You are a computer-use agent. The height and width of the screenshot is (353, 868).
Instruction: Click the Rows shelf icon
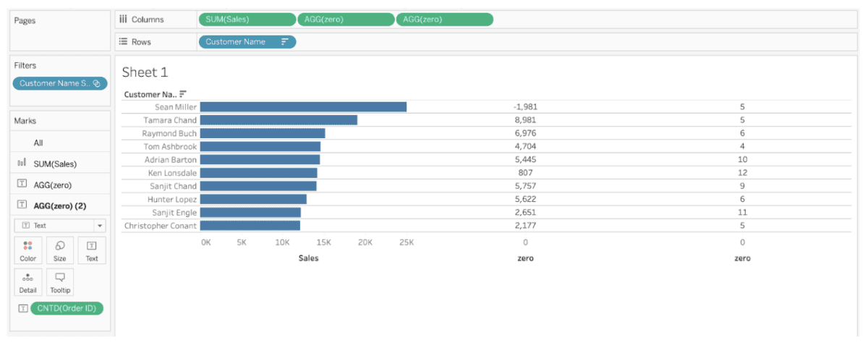point(123,42)
